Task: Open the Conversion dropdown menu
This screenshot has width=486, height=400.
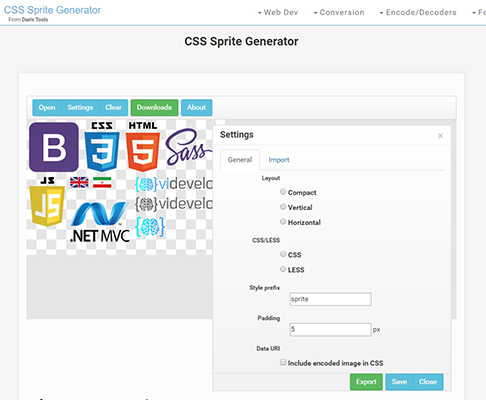Action: [339, 12]
